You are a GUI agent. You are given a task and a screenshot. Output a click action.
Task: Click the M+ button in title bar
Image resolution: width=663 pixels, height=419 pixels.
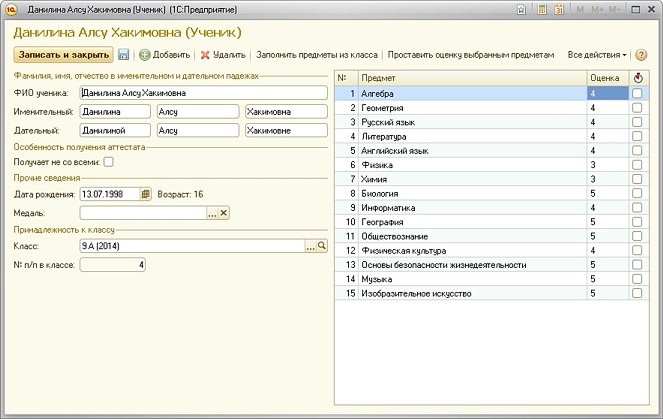pos(597,10)
